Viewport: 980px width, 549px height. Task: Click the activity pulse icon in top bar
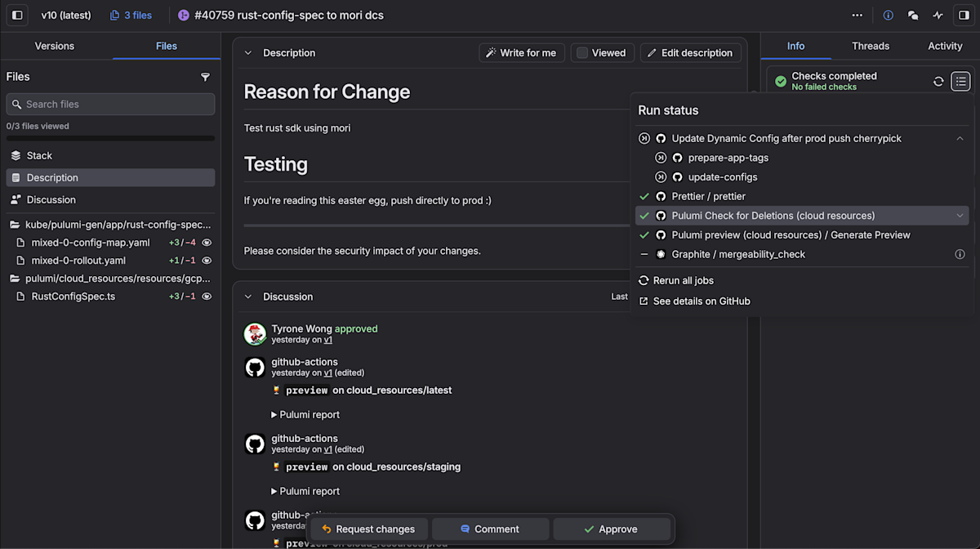tap(938, 16)
